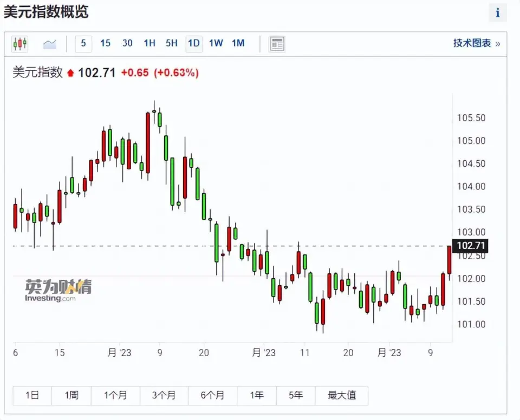
Task: Click the red up-arrow beside the price
Action: click(x=70, y=73)
